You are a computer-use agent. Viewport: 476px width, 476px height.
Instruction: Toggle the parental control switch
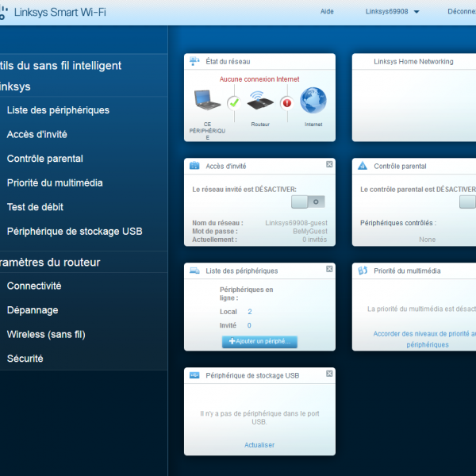coord(468,202)
